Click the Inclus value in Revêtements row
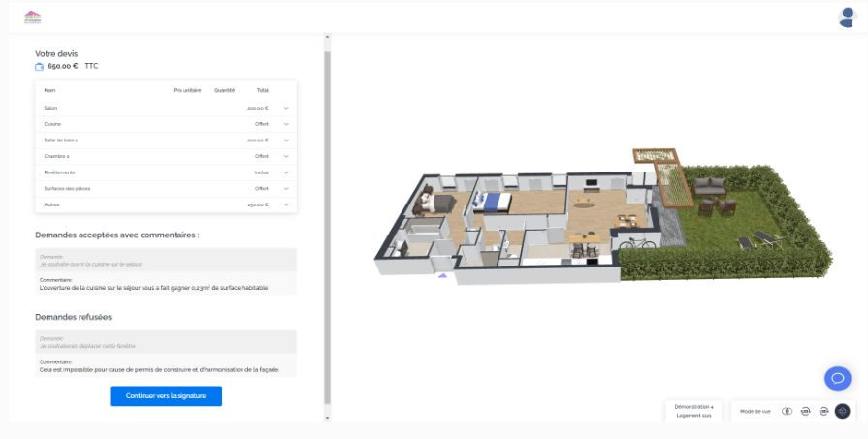This screenshot has height=439, width=868. coord(261,172)
